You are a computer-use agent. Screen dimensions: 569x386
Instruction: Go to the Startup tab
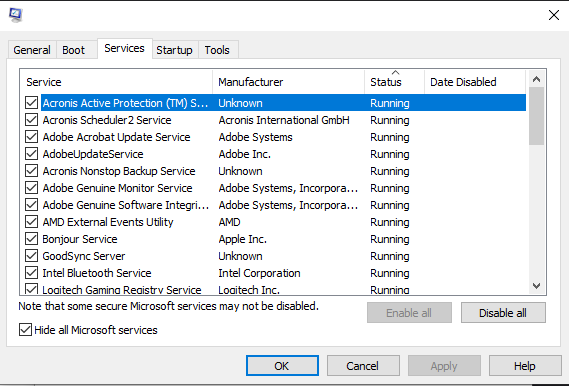pyautogui.click(x=175, y=50)
